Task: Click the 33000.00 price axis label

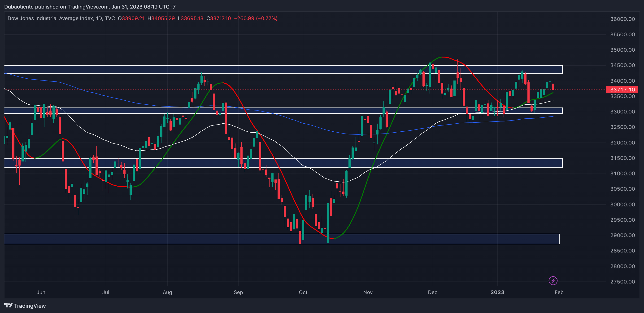Action: pyautogui.click(x=622, y=112)
